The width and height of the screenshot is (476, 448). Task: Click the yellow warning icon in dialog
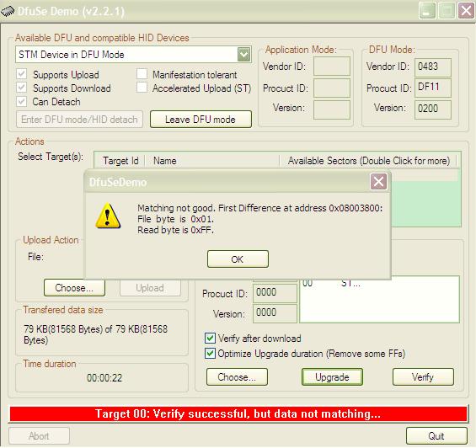(108, 216)
